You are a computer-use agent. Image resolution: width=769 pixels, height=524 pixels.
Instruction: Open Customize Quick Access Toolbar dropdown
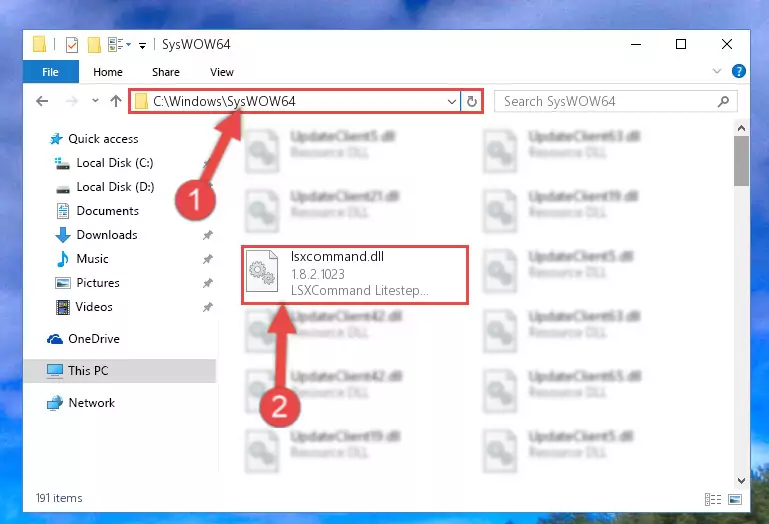click(x=142, y=46)
